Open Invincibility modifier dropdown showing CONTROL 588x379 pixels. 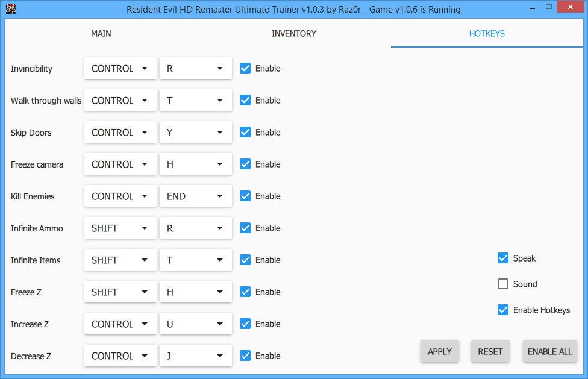click(120, 69)
